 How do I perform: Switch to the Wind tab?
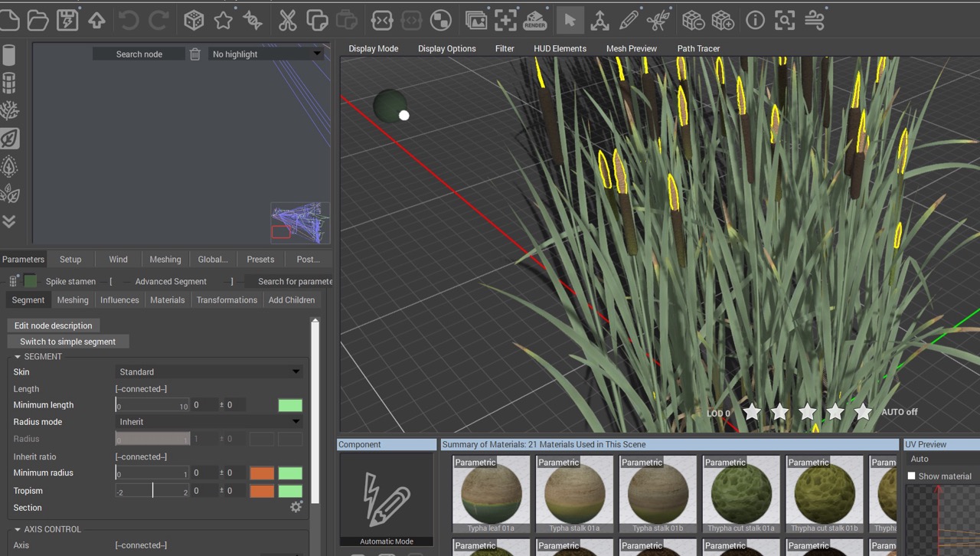coord(118,260)
